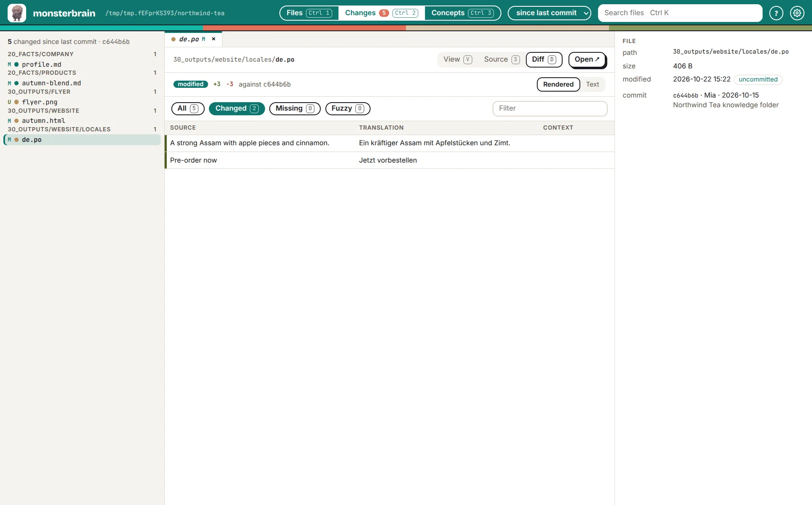
Task: Open autumn.html in changes list
Action: pyautogui.click(x=82, y=121)
